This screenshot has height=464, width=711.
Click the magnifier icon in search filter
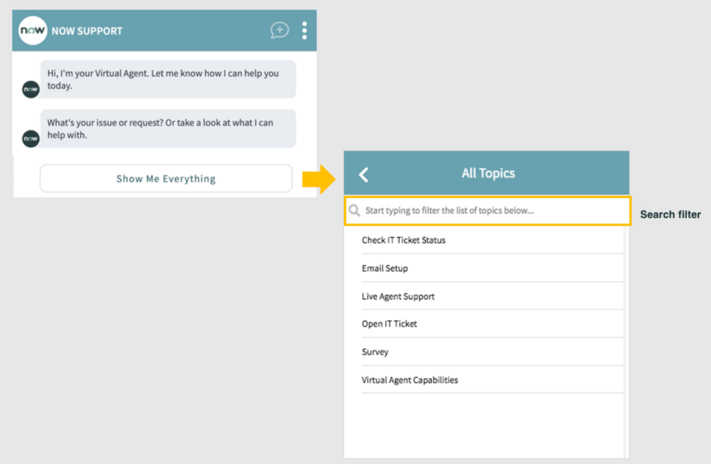pos(355,210)
